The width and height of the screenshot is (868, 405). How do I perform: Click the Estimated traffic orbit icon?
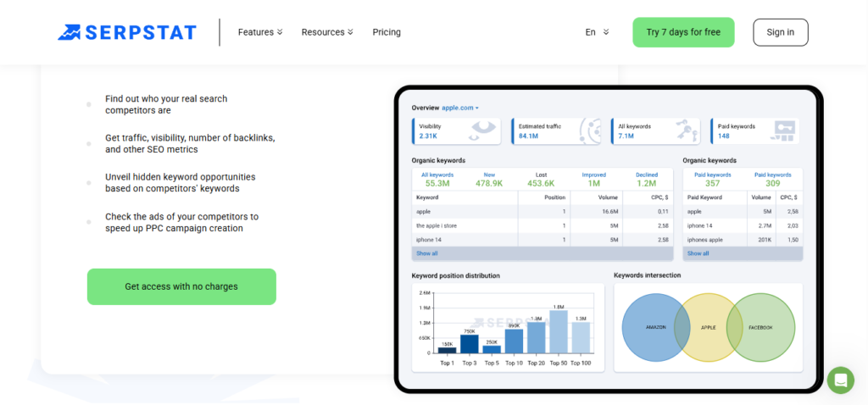590,131
